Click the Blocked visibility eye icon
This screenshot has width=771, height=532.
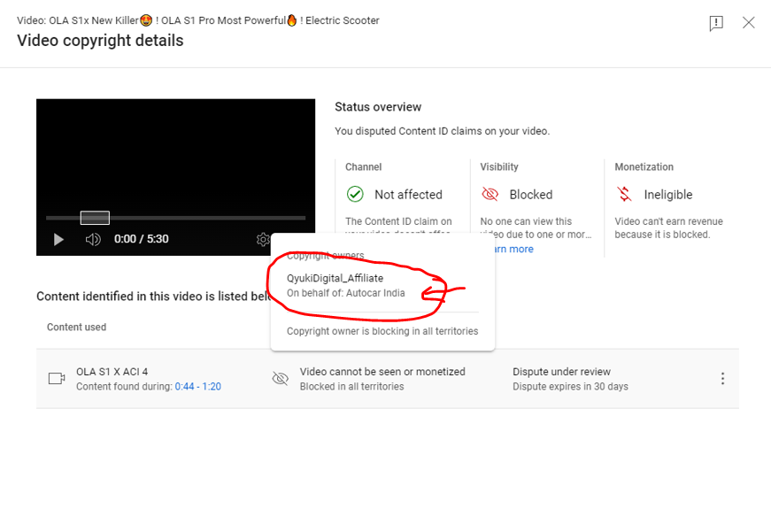[490, 194]
